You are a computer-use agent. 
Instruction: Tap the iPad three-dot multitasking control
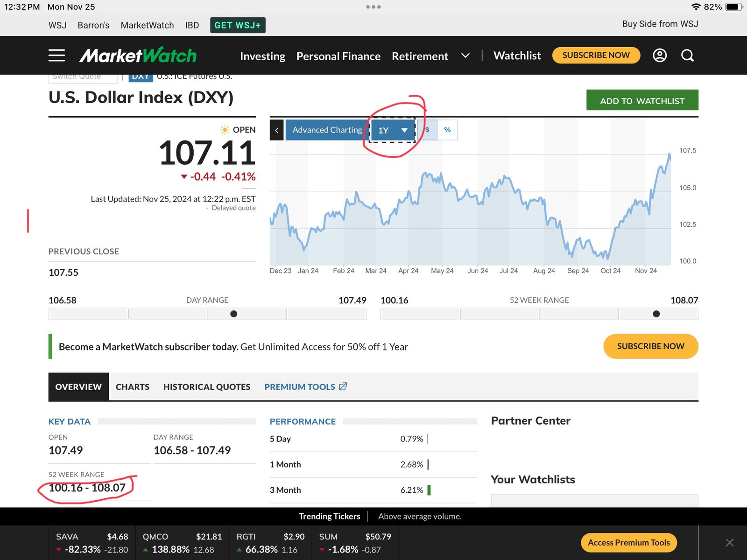[x=373, y=7]
